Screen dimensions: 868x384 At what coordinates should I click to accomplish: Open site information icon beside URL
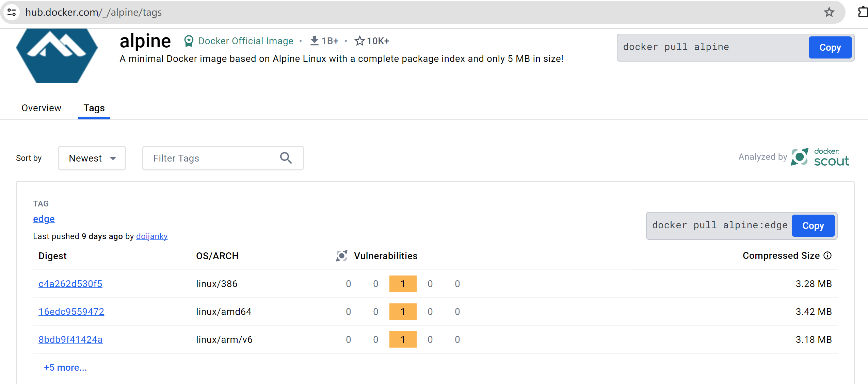point(12,12)
